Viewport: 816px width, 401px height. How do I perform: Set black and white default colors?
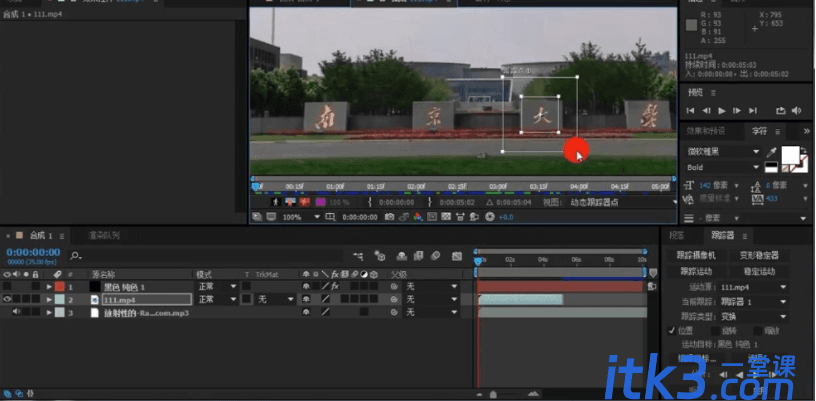coord(771,167)
